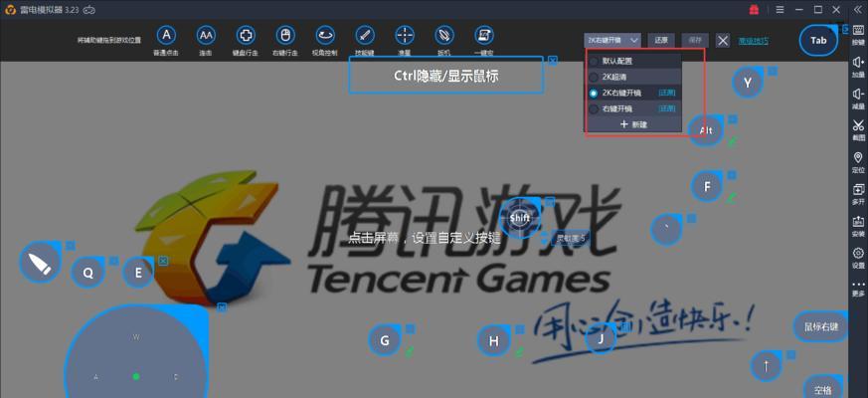868x398 pixels.
Task: Select the backtick key mapping
Action: 666,230
